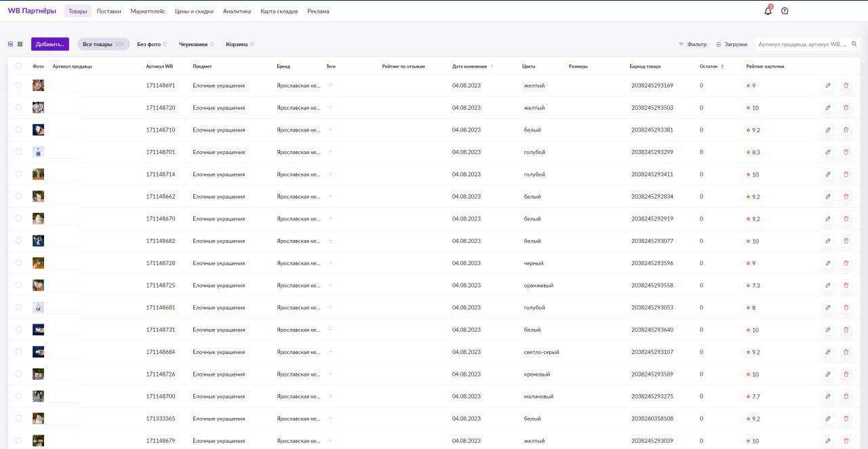Edit product 171148691 with pencil icon
Image resolution: width=868 pixels, height=449 pixels.
point(827,85)
